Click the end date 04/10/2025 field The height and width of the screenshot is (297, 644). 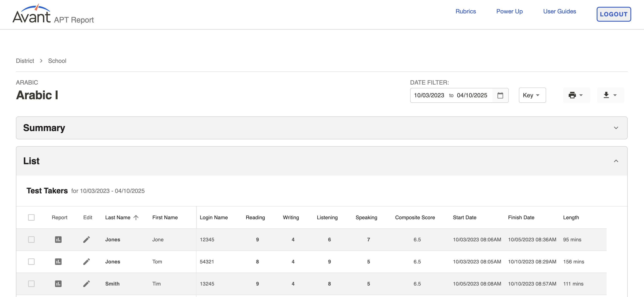pos(472,95)
